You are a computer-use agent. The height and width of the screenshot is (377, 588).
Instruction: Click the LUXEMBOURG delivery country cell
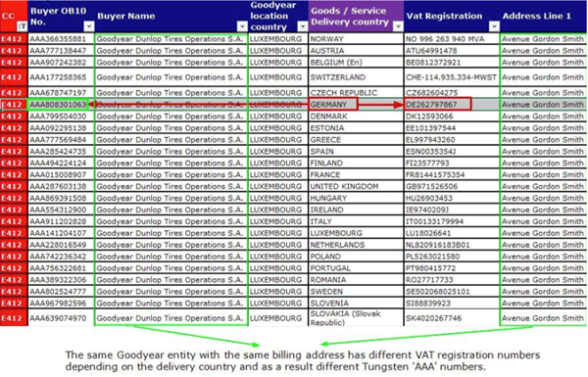tap(356, 233)
